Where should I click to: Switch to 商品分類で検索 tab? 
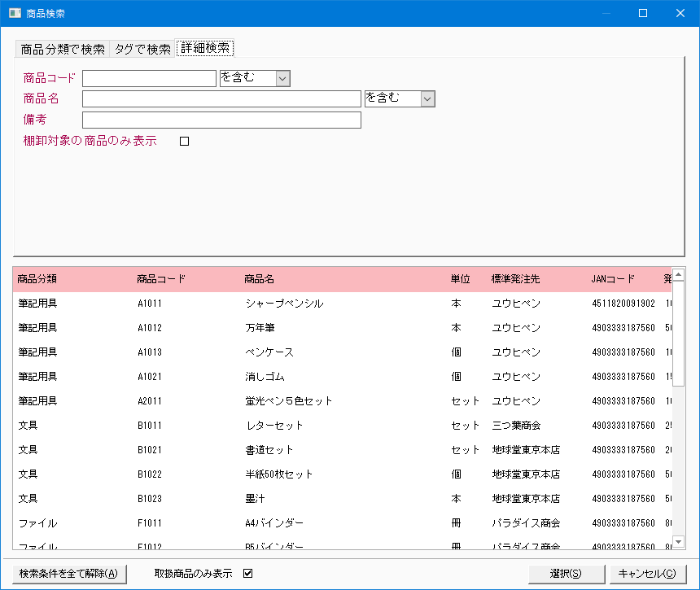tap(63, 49)
